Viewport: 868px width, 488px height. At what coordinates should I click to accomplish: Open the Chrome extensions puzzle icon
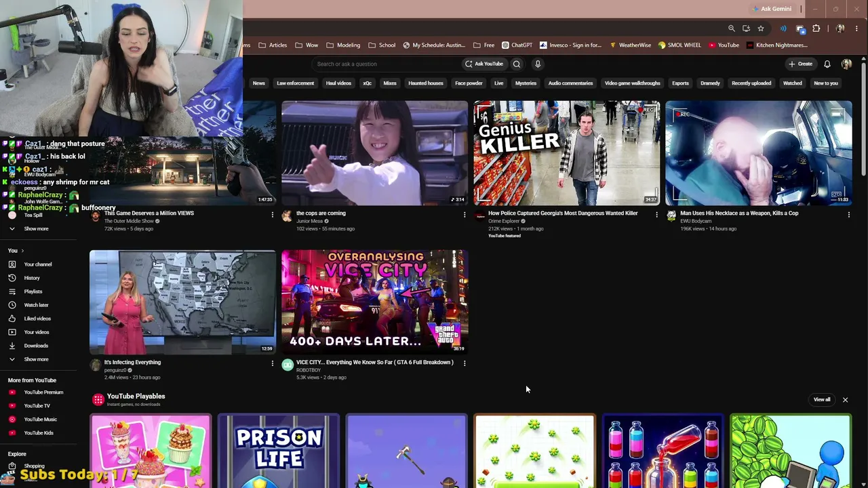tap(816, 28)
